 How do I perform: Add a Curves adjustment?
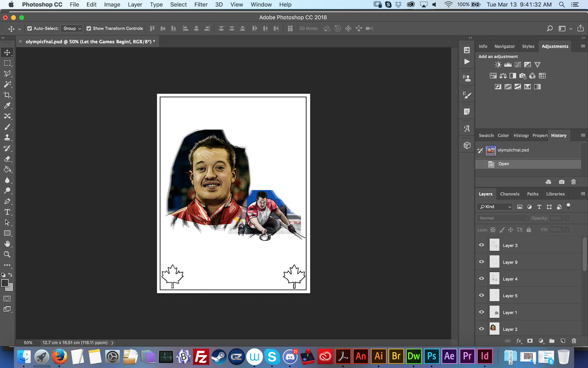518,65
